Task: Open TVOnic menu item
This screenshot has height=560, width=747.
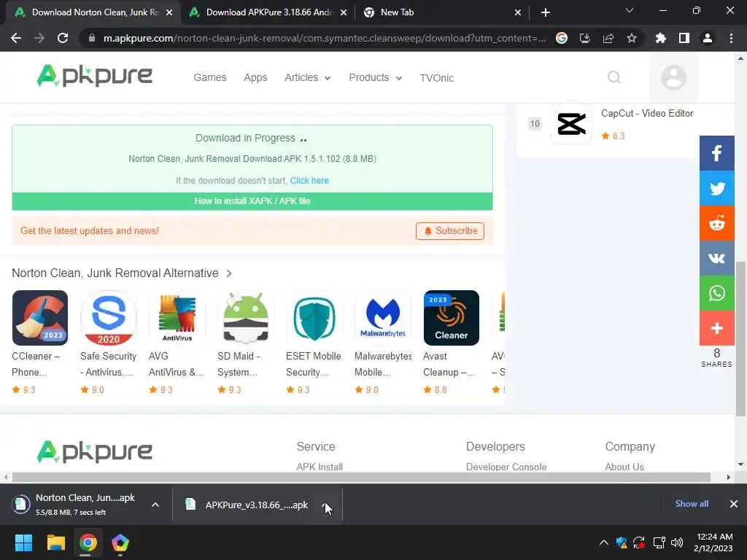Action: 437,78
